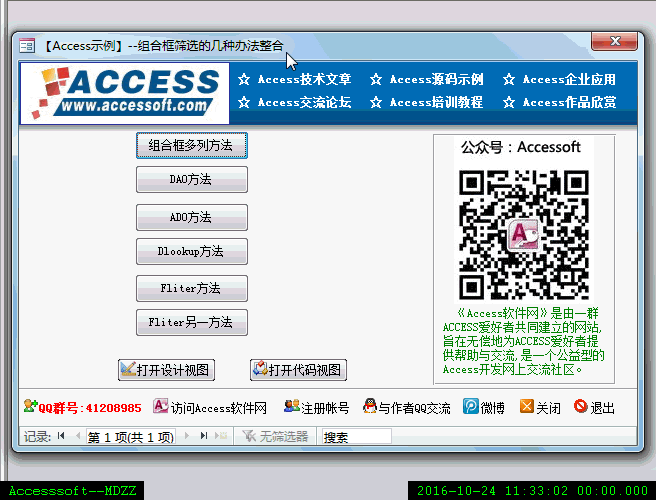Launch the Dlookup方法 example
Screen dimensions: 656x500
192,251
